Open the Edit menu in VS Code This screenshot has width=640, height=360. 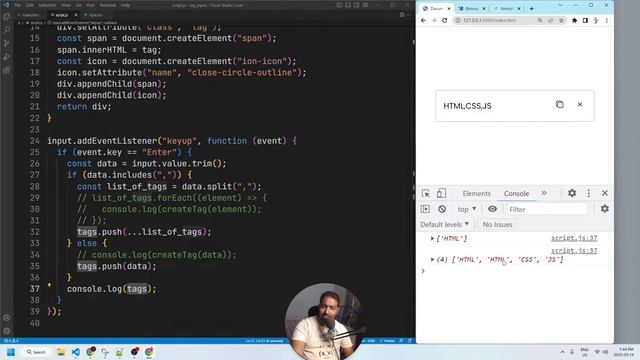29,5
